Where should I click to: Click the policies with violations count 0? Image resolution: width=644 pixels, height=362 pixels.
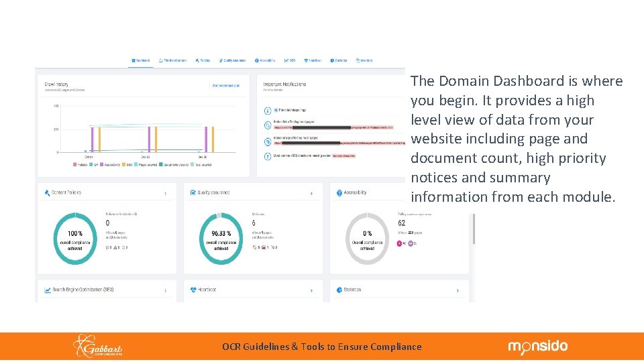(x=107, y=223)
